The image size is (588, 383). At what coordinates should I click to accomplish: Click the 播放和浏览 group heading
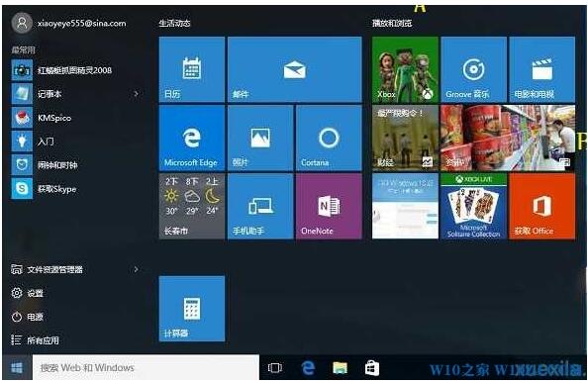392,23
